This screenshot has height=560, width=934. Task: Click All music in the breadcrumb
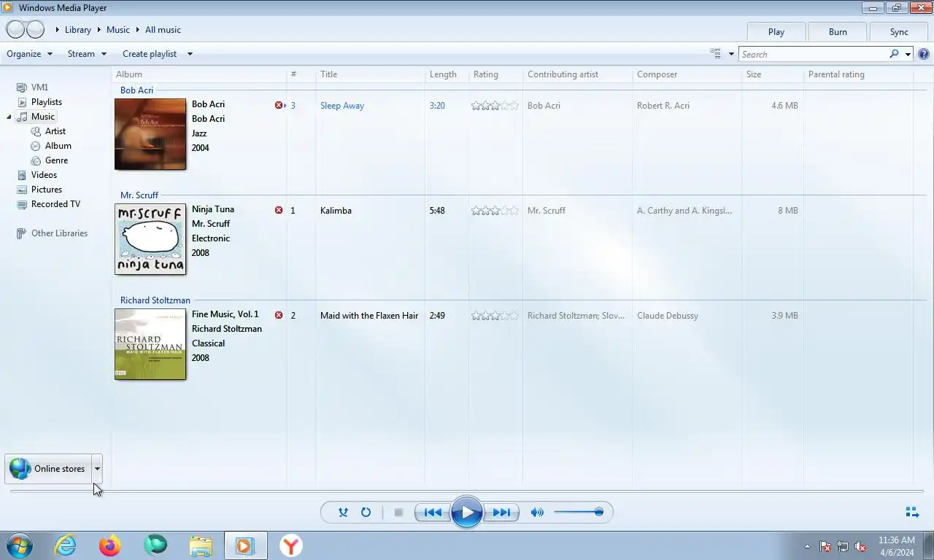163,30
